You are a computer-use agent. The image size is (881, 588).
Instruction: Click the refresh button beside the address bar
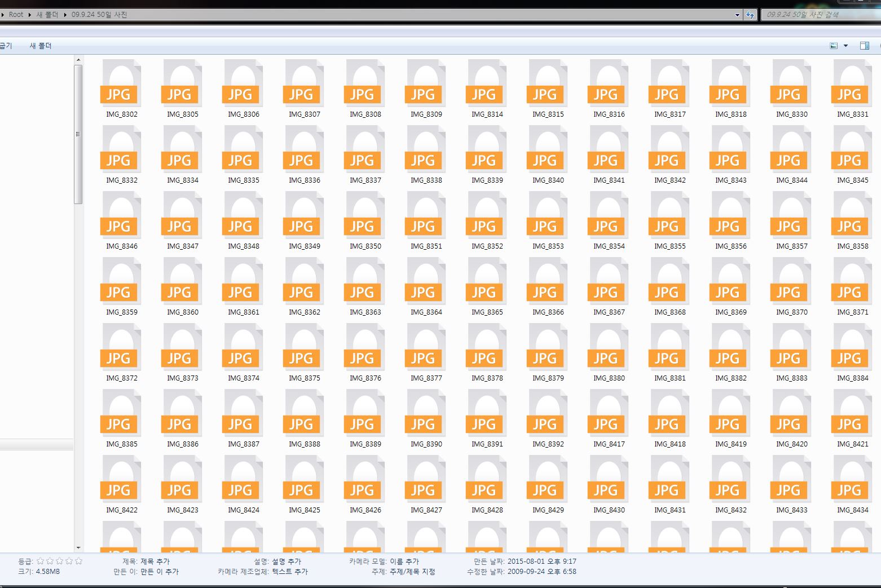point(750,15)
